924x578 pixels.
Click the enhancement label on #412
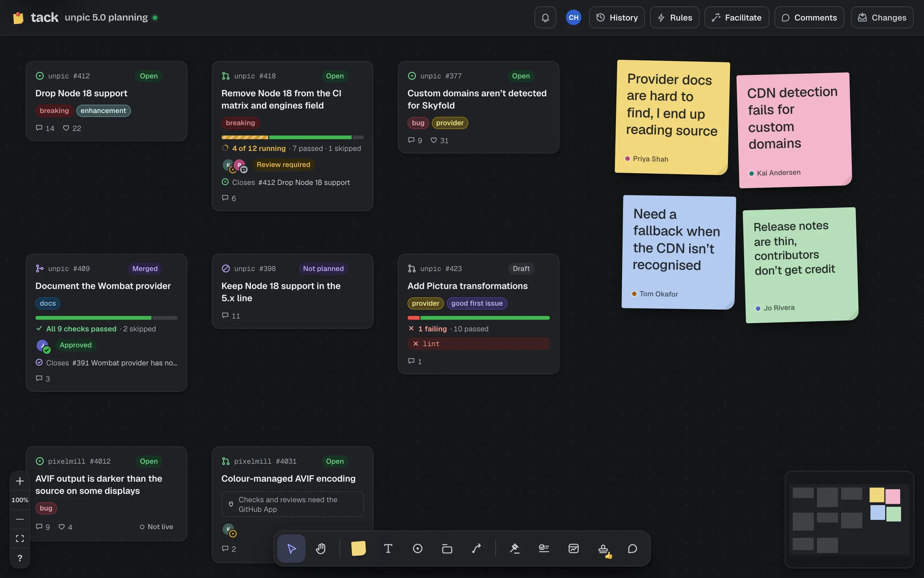point(103,111)
